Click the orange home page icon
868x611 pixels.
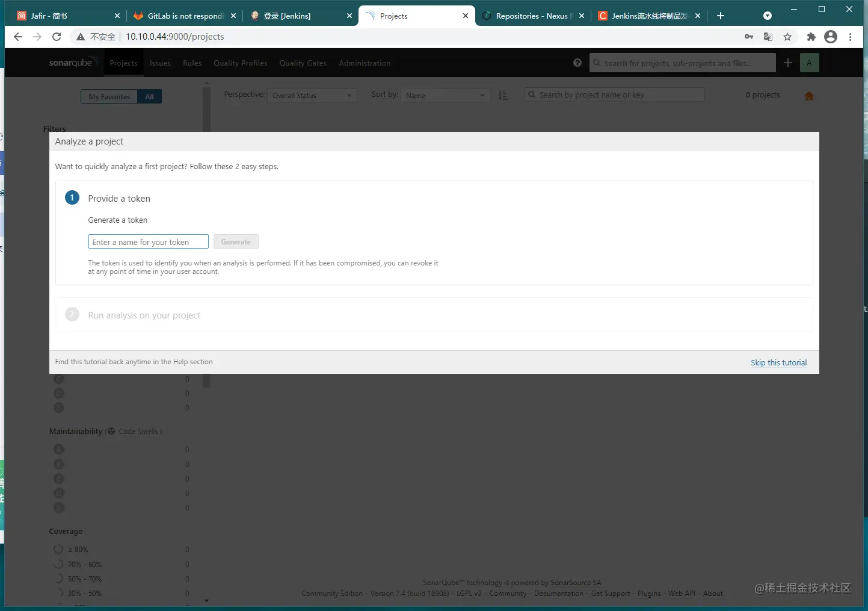point(809,96)
